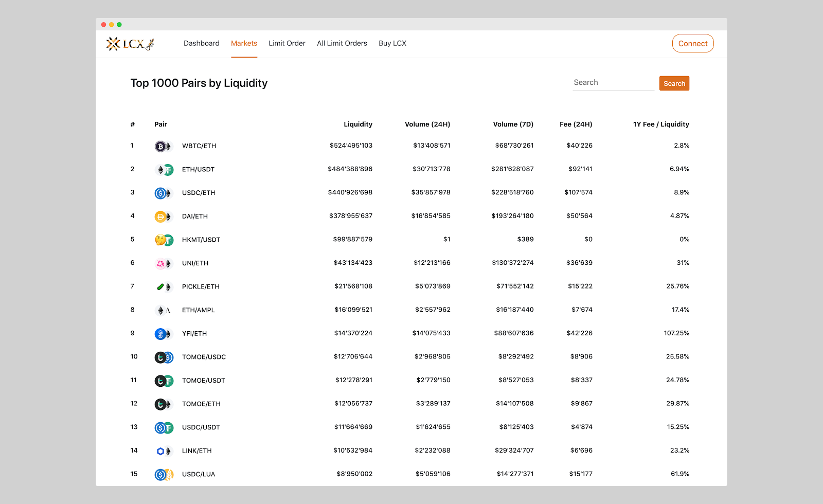Image resolution: width=823 pixels, height=504 pixels.
Task: Click the red close window button
Action: coord(104,25)
